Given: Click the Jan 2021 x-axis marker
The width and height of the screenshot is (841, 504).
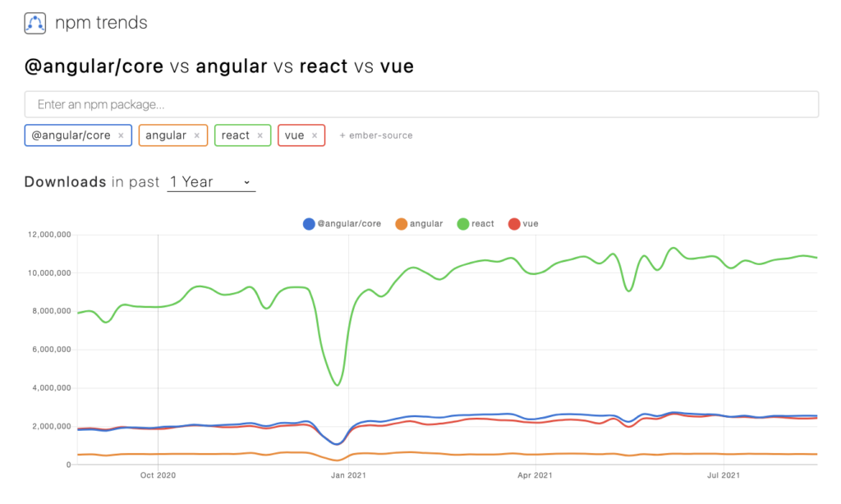Looking at the screenshot, I should pyautogui.click(x=348, y=475).
